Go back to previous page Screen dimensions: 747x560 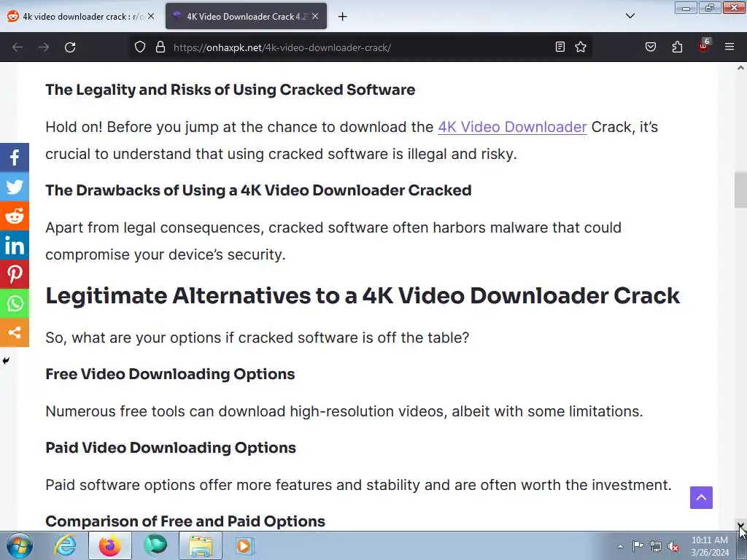point(18,47)
